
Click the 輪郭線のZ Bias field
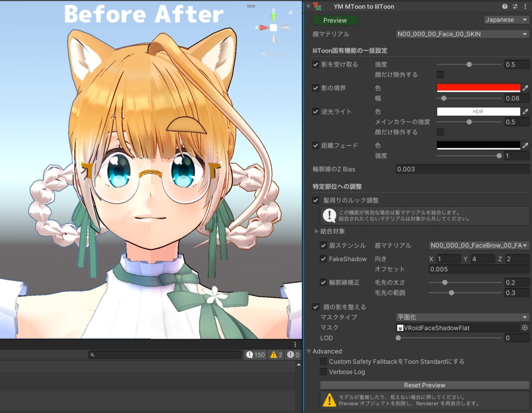click(x=462, y=169)
